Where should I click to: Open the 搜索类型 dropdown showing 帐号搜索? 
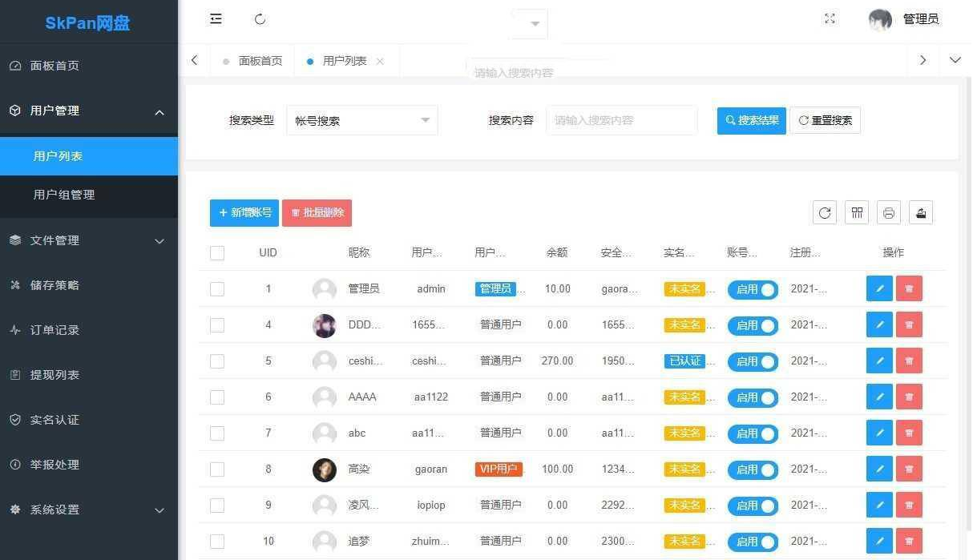(x=361, y=119)
